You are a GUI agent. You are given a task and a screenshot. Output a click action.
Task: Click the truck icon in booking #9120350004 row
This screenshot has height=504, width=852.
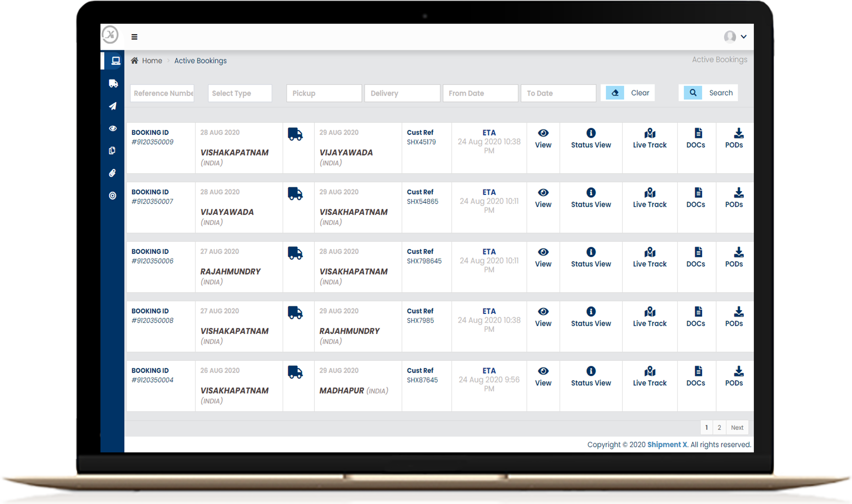(x=295, y=372)
